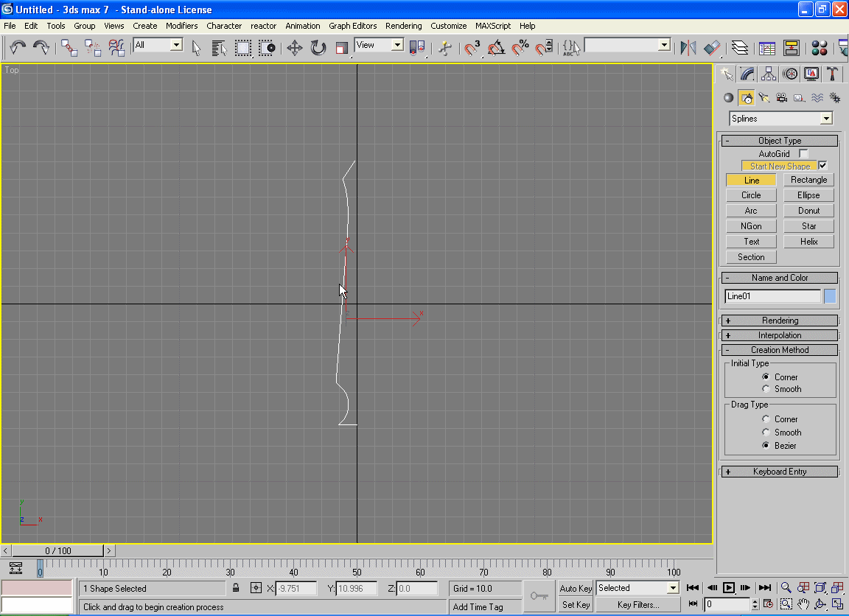
Task: Enable the AutoGrid checkbox
Action: [803, 153]
